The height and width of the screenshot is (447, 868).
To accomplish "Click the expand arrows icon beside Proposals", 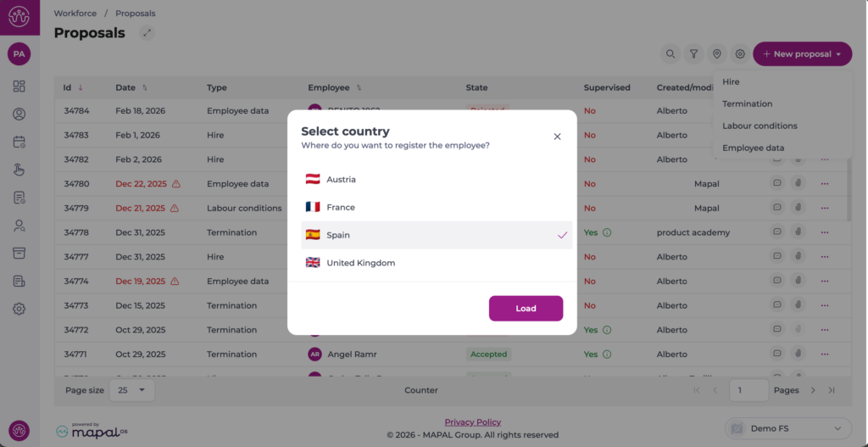I will (147, 33).
